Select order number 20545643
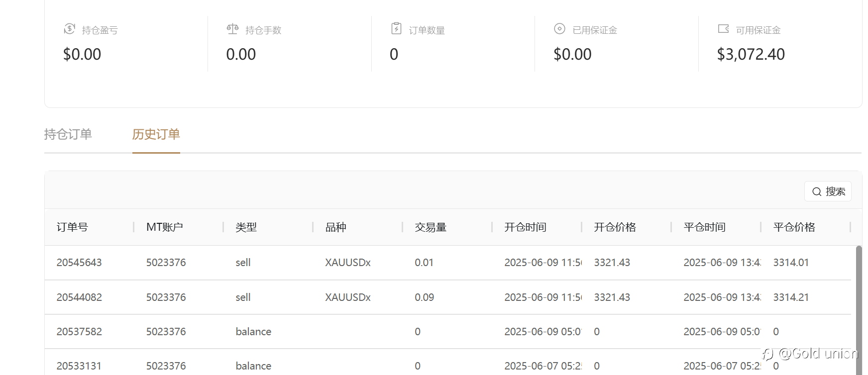Image resolution: width=868 pixels, height=375 pixels. (x=79, y=263)
